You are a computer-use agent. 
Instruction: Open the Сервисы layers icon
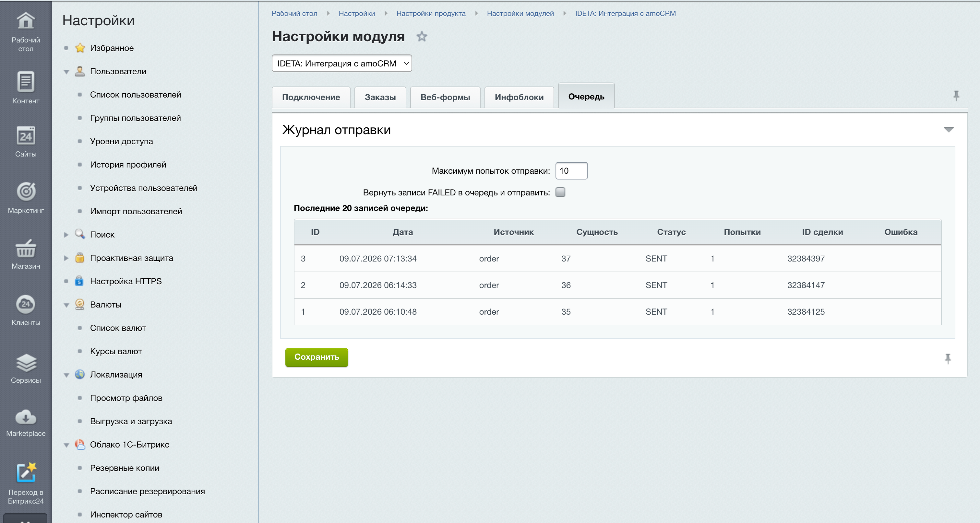click(26, 362)
